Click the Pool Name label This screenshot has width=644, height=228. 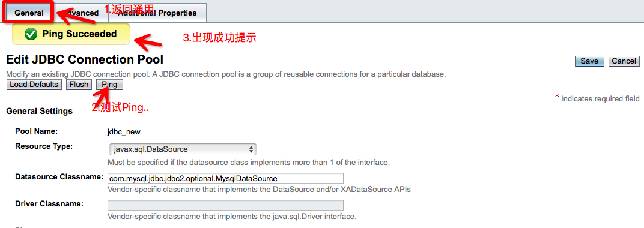point(37,131)
